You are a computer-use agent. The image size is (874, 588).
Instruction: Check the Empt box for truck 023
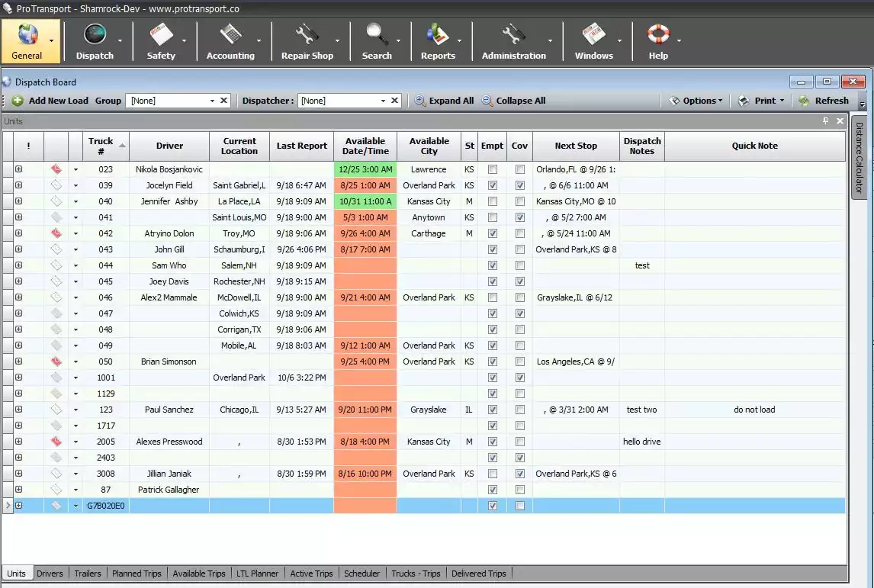[x=492, y=169]
